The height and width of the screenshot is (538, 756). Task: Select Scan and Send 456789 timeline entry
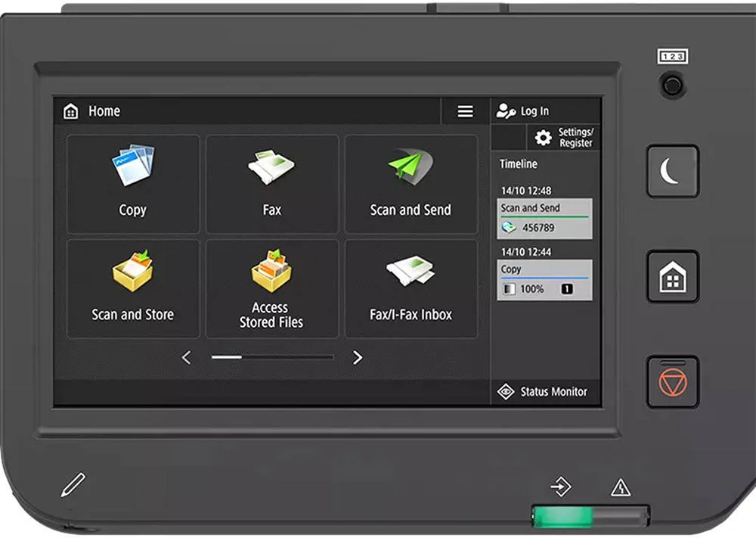[544, 219]
